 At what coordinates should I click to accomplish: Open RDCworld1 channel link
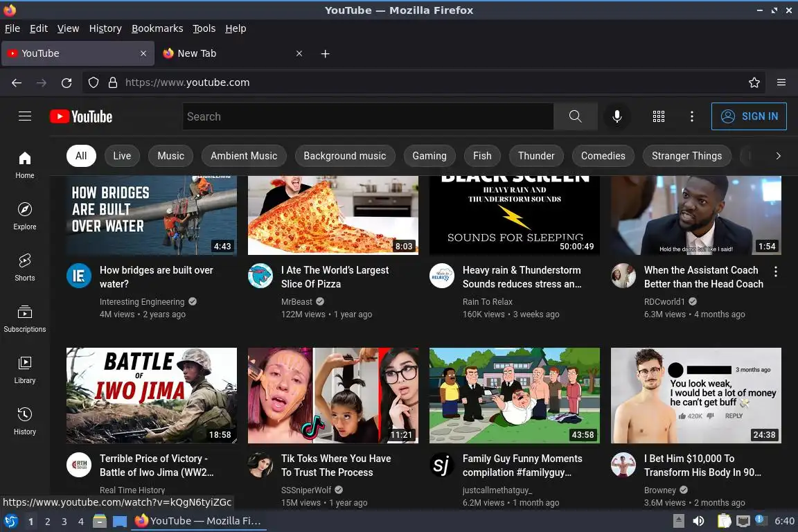pyautogui.click(x=664, y=301)
